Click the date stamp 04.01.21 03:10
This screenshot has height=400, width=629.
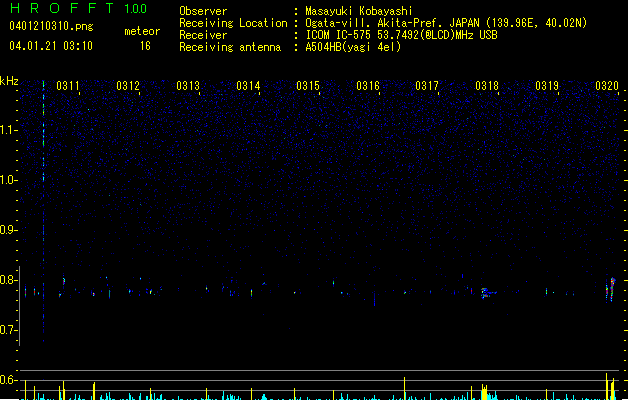point(51,46)
